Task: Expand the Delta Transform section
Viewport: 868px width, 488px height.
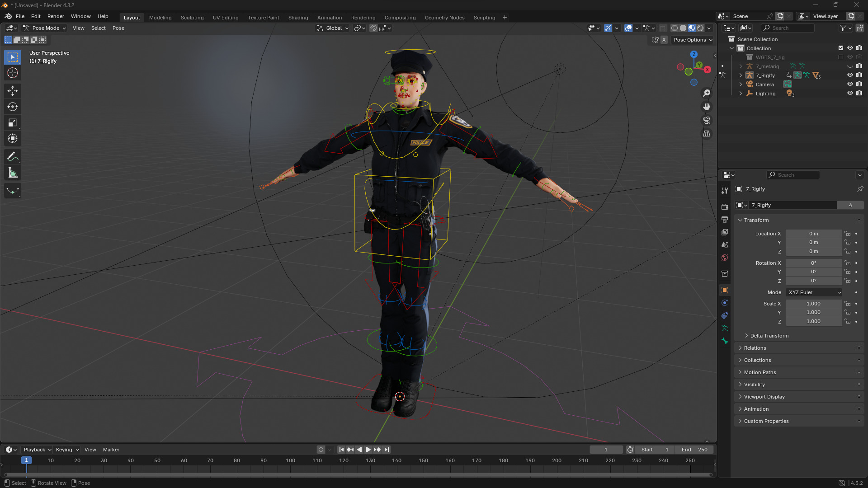Action: click(769, 336)
